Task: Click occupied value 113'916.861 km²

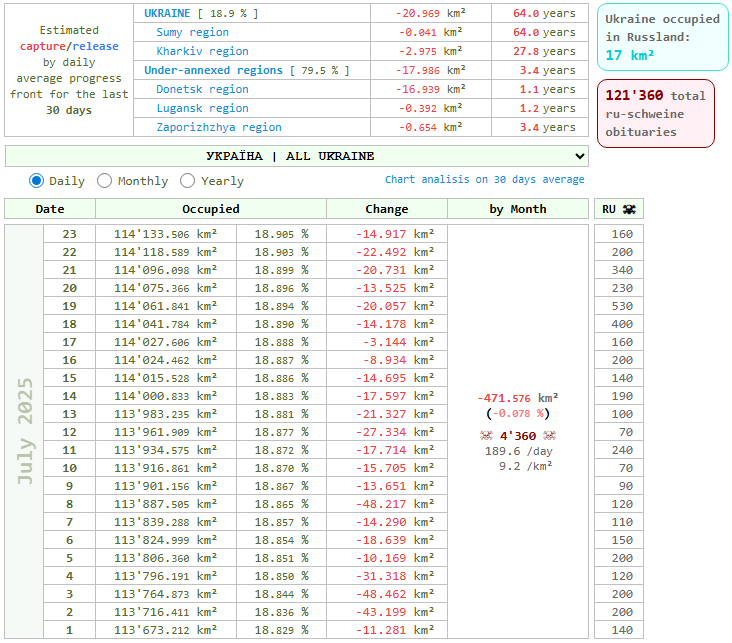Action: pyautogui.click(x=165, y=468)
